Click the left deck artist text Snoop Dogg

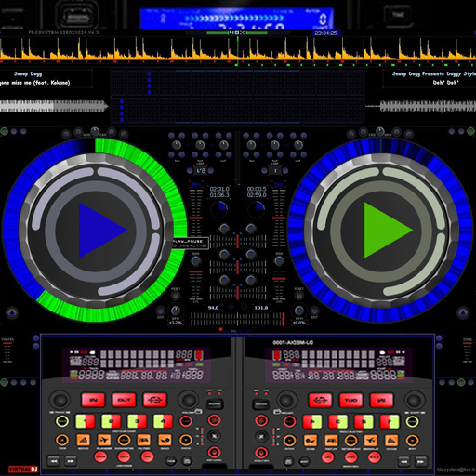(28, 74)
